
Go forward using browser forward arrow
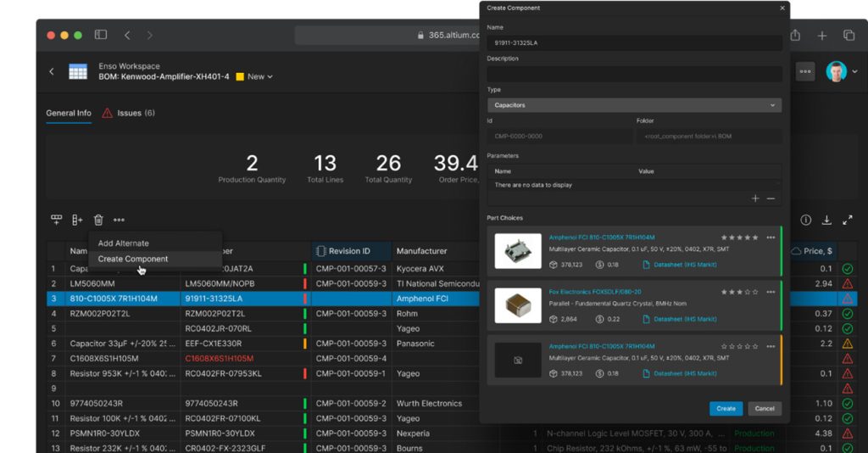(x=149, y=36)
